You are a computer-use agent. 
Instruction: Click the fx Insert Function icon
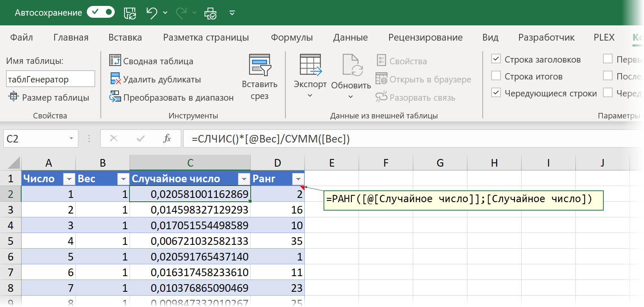click(x=167, y=138)
